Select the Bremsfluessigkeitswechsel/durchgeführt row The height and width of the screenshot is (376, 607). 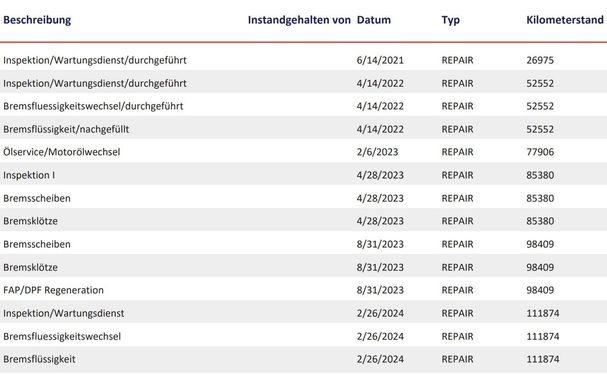(304, 106)
